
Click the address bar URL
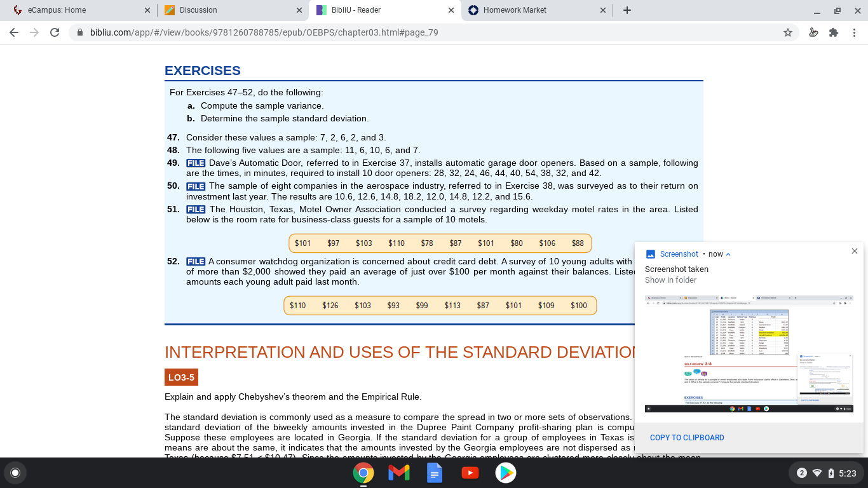pos(264,32)
